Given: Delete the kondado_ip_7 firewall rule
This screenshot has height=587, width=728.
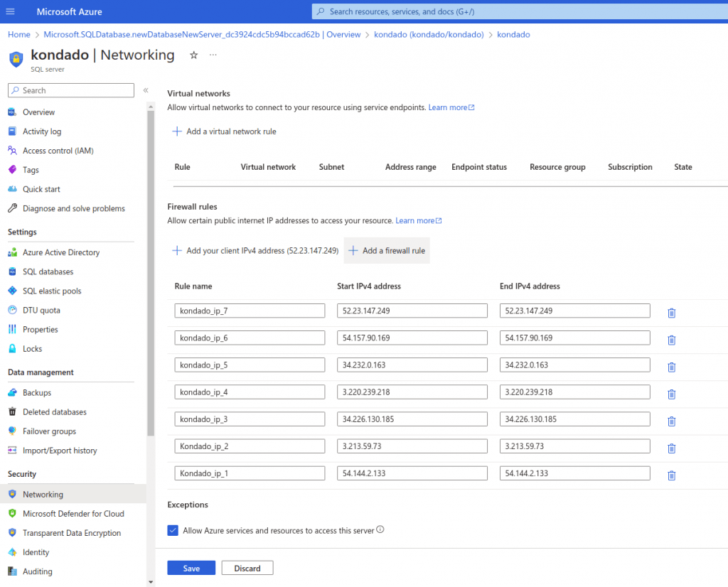Looking at the screenshot, I should tap(671, 313).
